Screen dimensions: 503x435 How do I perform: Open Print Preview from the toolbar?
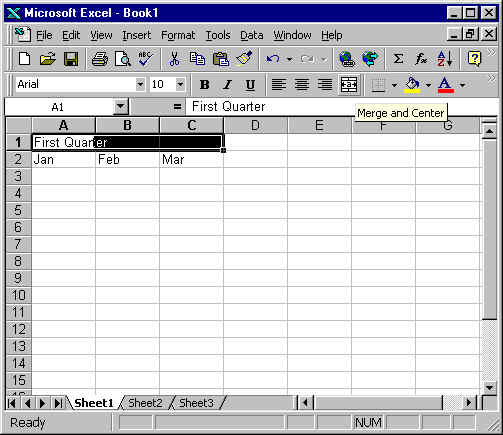(x=123, y=59)
